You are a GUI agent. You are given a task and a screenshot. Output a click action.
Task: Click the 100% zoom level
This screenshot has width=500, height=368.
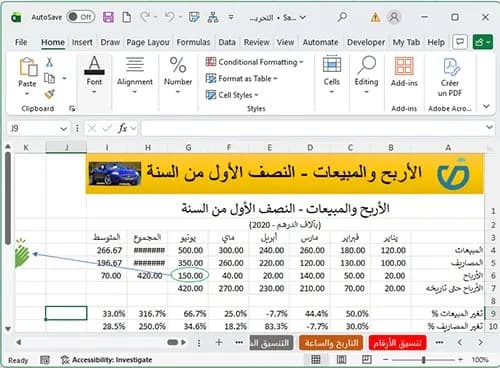click(480, 360)
